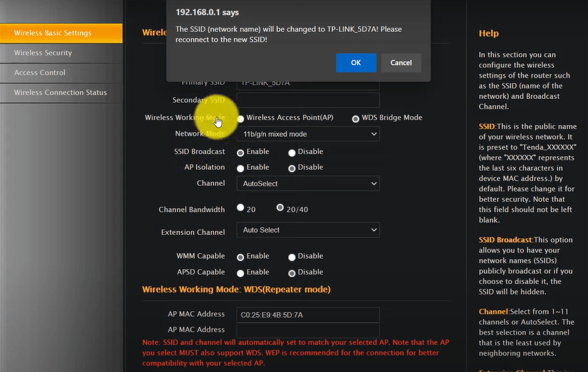Viewport: 588px width, 372px height.
Task: Click the 'SSID:' help term
Action: pos(486,126)
